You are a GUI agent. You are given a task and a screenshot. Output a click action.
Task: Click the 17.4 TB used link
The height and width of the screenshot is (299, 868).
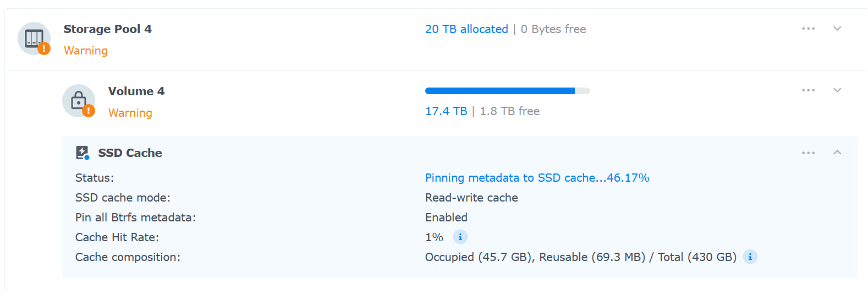click(446, 111)
